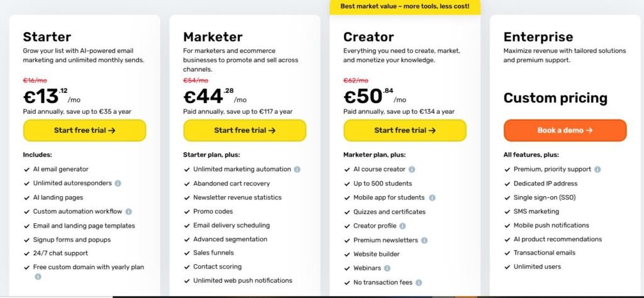Click the Custom pricing text
This screenshot has height=298, width=644.
tap(555, 98)
